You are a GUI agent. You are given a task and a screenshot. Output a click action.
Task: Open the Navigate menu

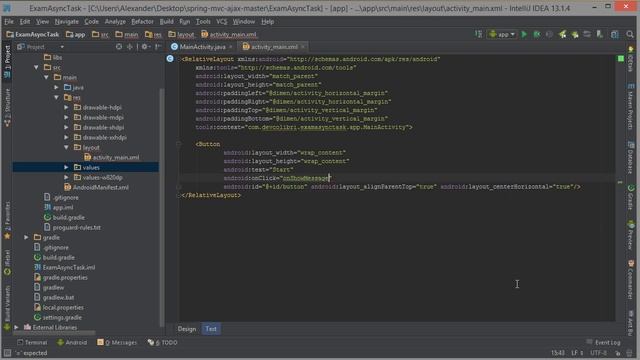(x=67, y=22)
